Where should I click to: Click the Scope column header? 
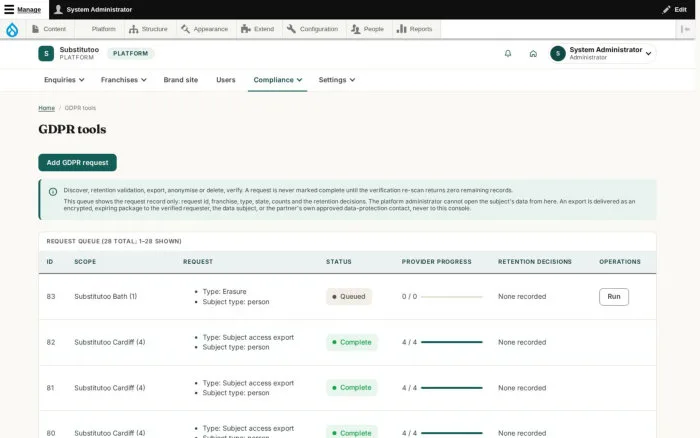[x=85, y=262]
